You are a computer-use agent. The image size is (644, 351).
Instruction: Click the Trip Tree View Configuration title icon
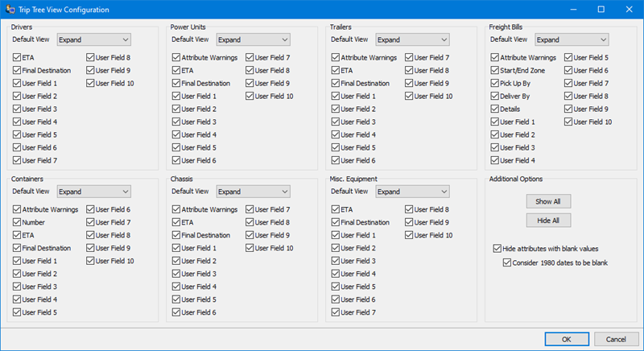(x=9, y=9)
